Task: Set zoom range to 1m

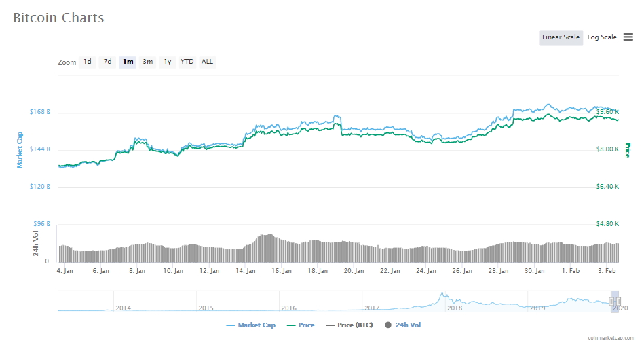Action: tap(128, 62)
